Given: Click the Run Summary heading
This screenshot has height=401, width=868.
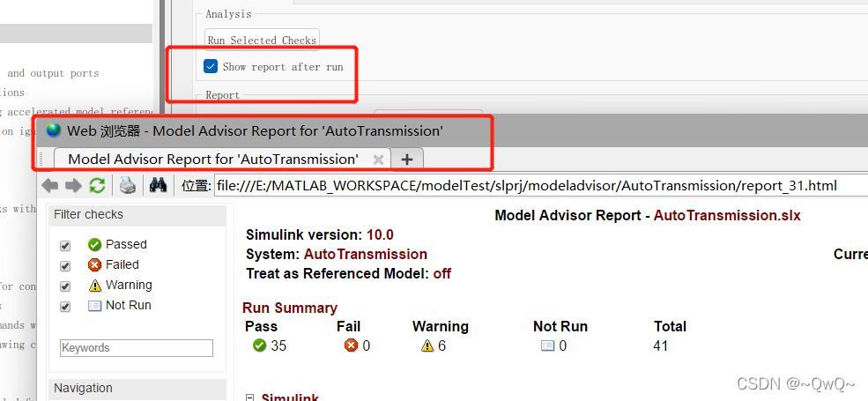Looking at the screenshot, I should pos(290,308).
